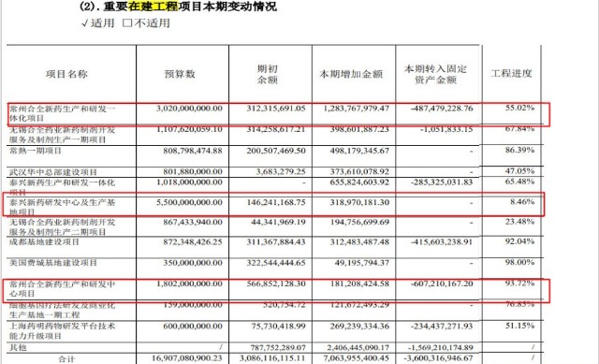The height and width of the screenshot is (364, 599).
Task: Click budget value 600,000,000.00
Action: click(193, 327)
